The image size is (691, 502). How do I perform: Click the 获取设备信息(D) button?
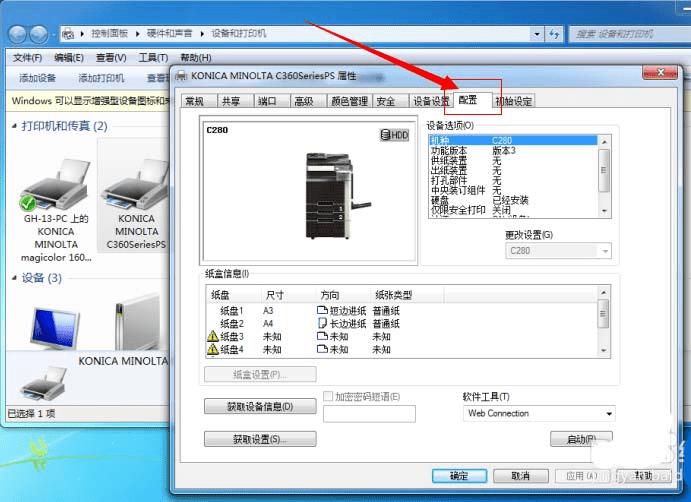260,406
